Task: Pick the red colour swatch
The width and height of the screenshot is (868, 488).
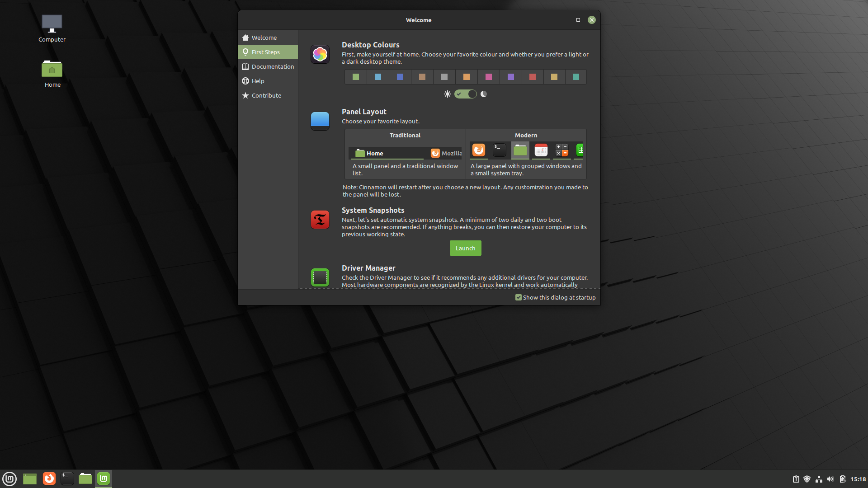Action: pyautogui.click(x=533, y=77)
